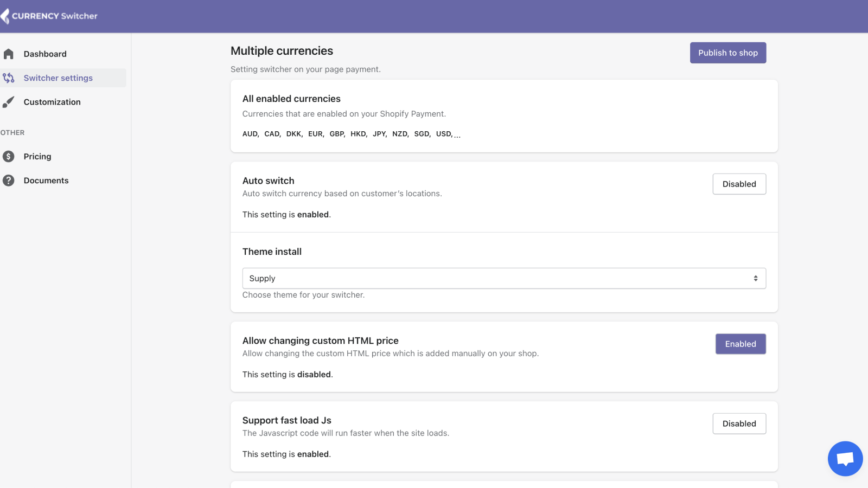Image resolution: width=868 pixels, height=488 pixels.
Task: Click the Switcher settings arrows icon
Action: tap(9, 78)
